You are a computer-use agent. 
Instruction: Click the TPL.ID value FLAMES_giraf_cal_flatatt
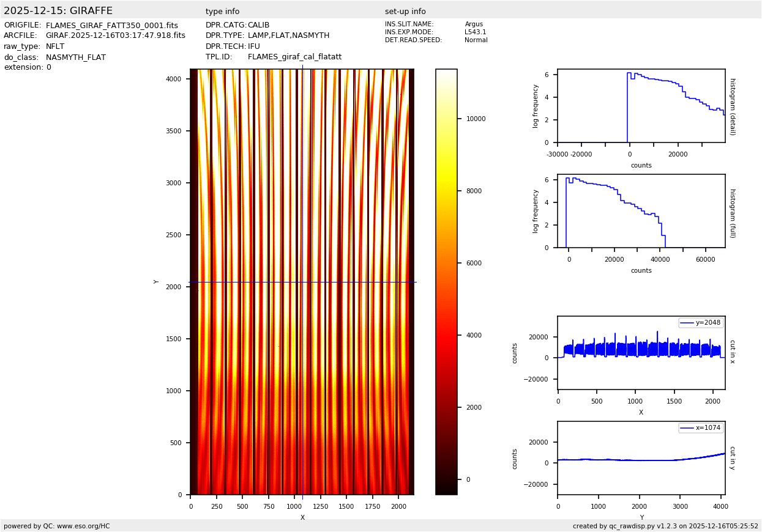tap(294, 57)
